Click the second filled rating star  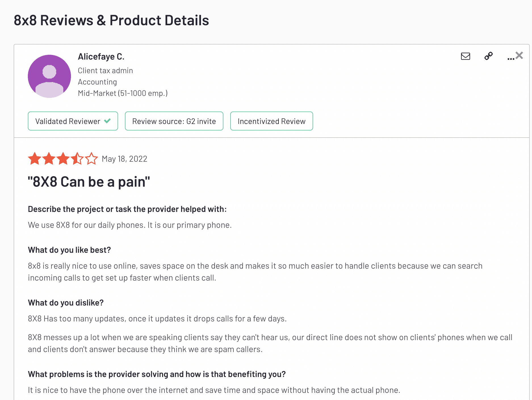49,158
